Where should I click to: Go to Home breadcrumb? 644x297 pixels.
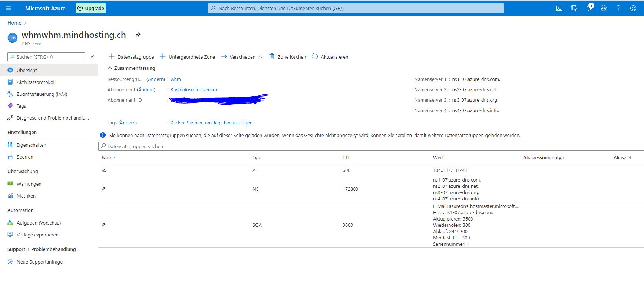point(14,23)
